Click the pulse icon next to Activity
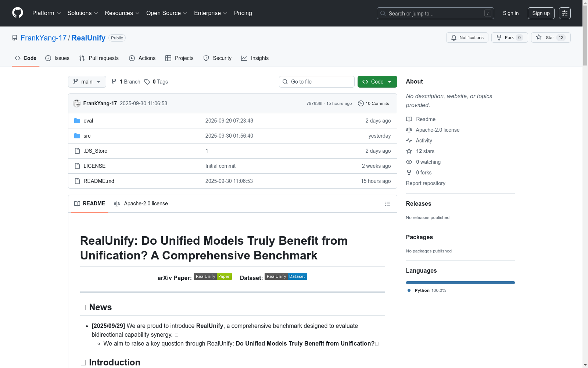Viewport: 588px width, 368px height. click(409, 141)
